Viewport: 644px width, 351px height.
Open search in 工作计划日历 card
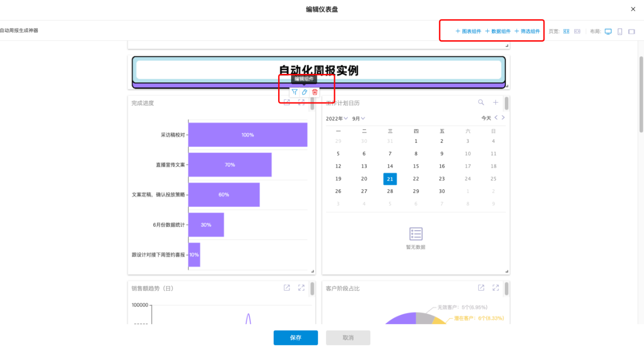481,102
